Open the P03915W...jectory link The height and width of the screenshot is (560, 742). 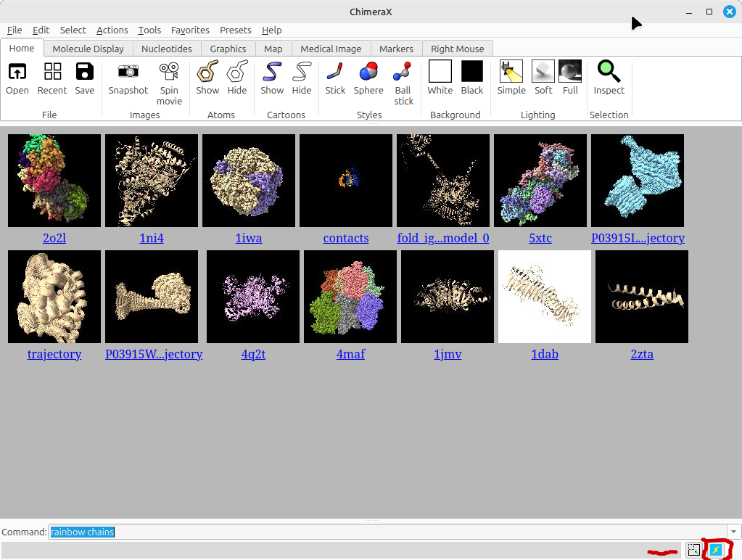154,353
